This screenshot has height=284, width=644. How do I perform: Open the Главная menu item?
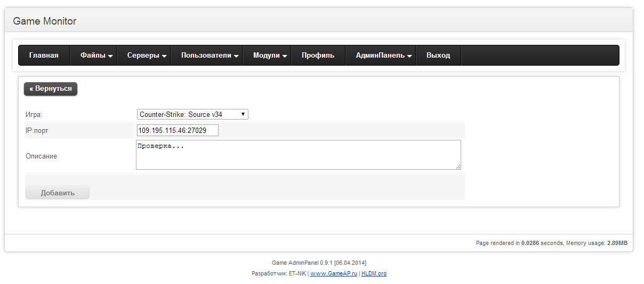44,56
